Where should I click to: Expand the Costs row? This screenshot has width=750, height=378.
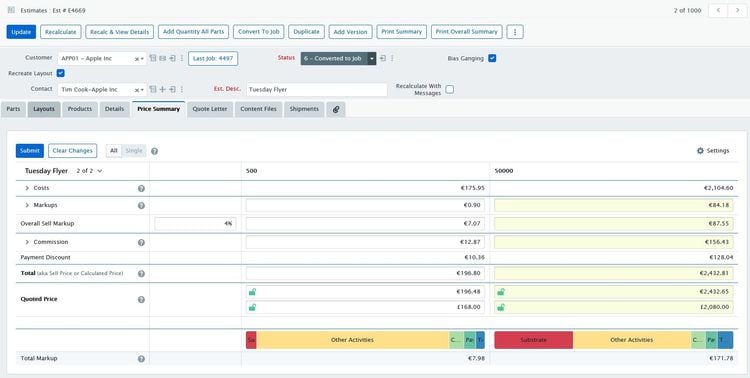27,189
